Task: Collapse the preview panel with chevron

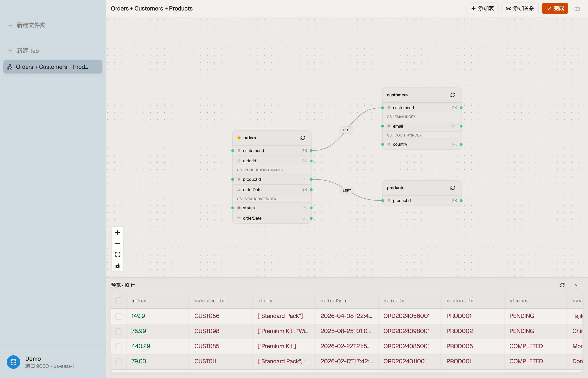Action: (577, 285)
